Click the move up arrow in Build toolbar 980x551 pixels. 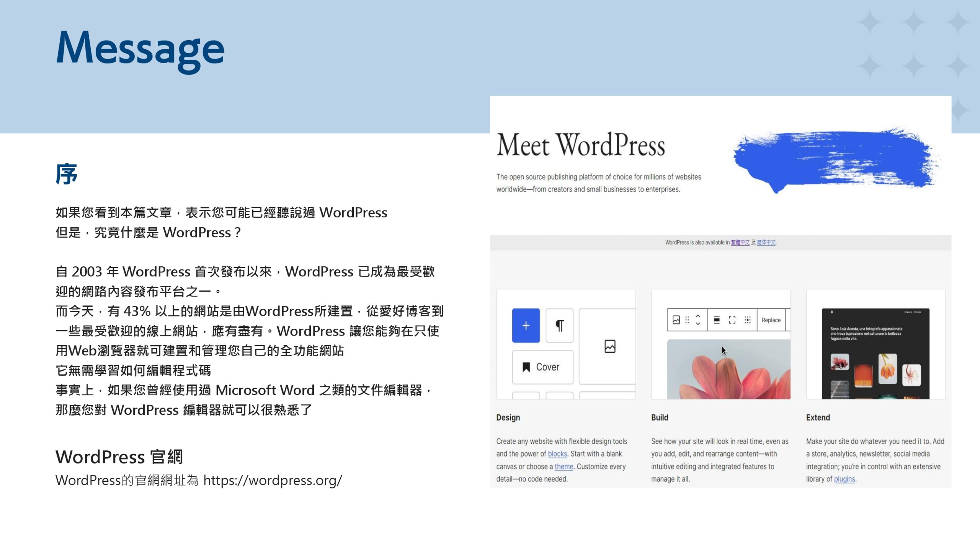pyautogui.click(x=698, y=316)
